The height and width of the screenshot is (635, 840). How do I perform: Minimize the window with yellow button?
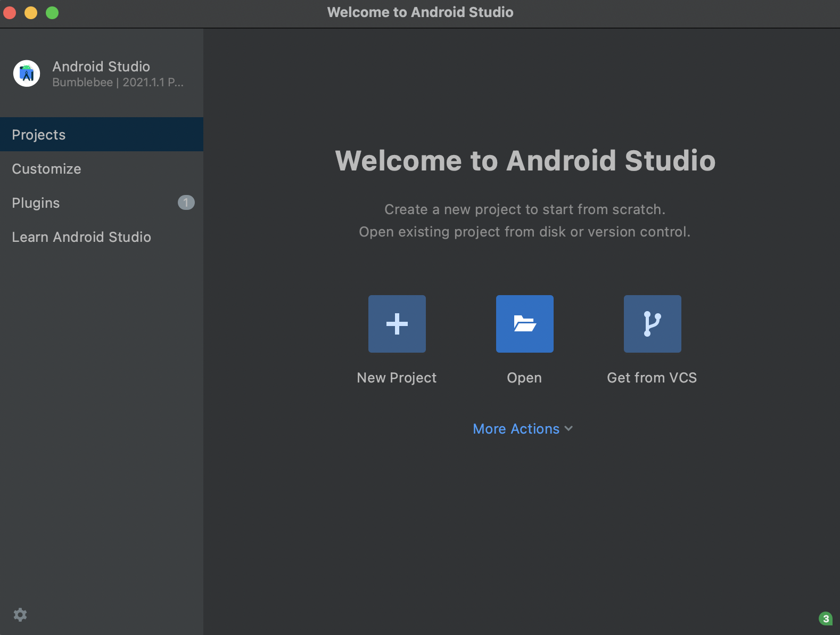point(31,13)
